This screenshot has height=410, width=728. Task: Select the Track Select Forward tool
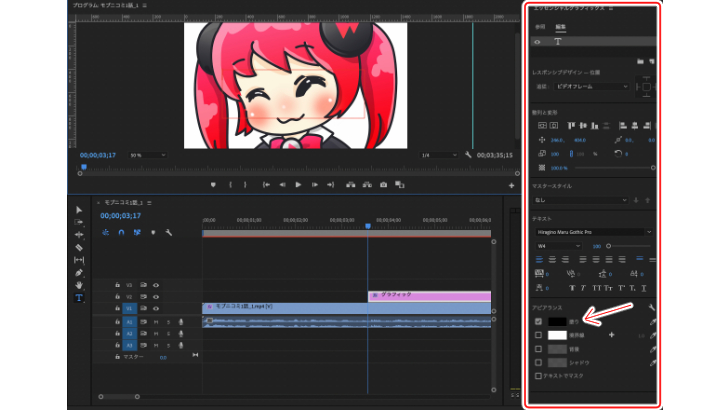click(x=79, y=222)
